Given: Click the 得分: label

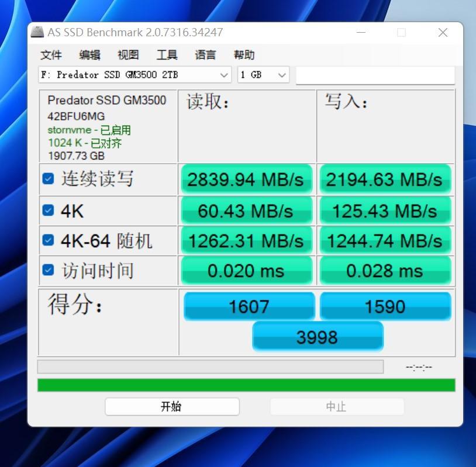Looking at the screenshot, I should 75,304.
